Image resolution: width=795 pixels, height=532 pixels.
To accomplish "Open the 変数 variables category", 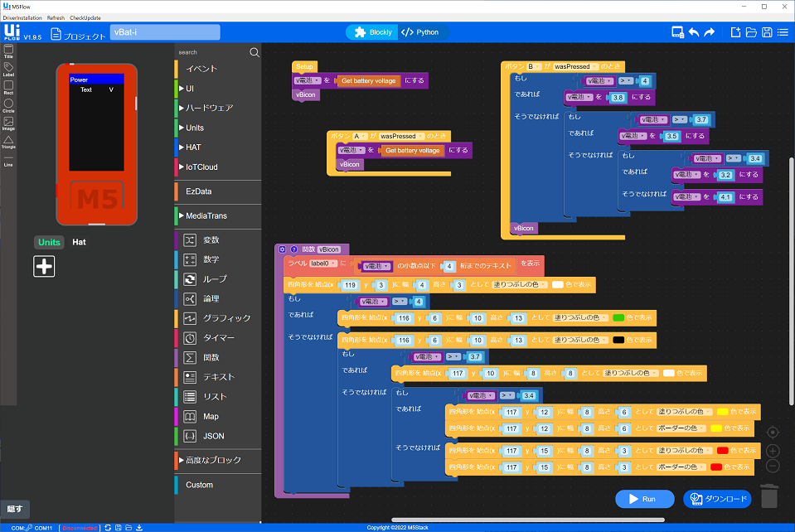I will point(218,240).
